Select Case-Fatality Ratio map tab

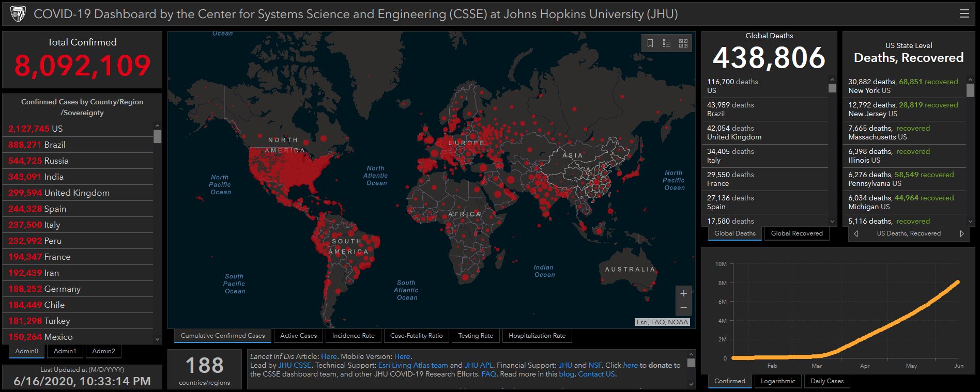click(417, 336)
